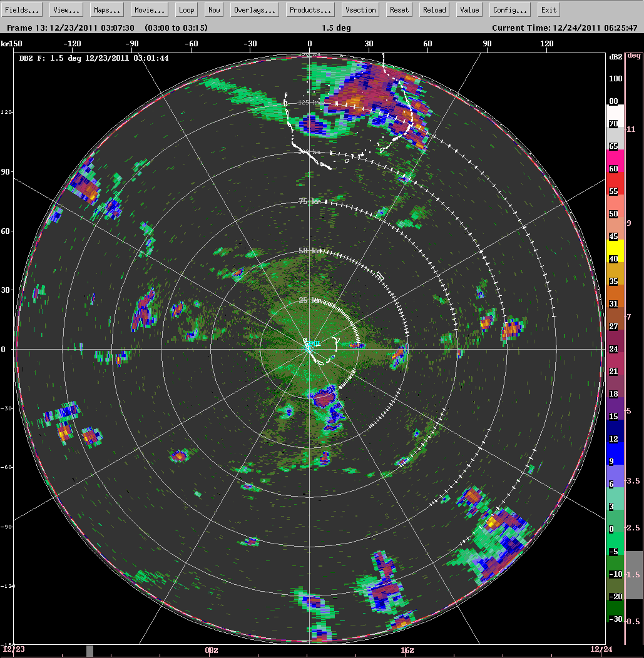Select the 11 deg elevation angle
This screenshot has width=644, height=658.
[633, 129]
